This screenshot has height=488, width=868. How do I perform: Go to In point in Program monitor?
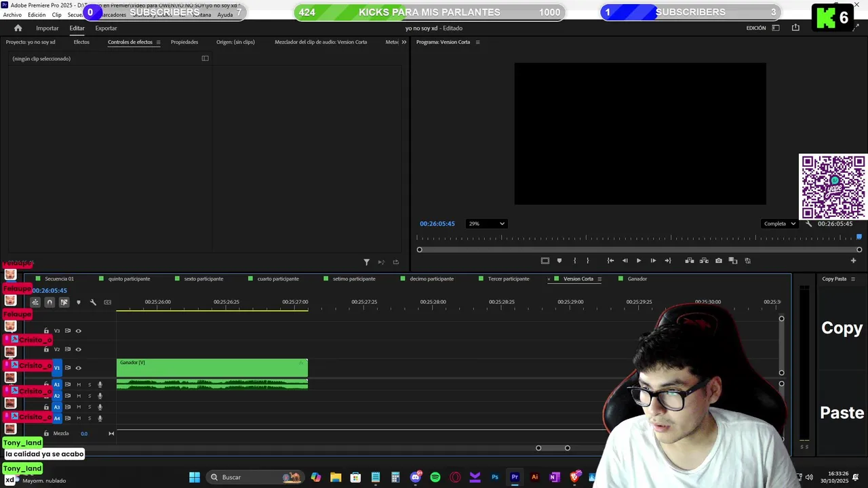click(x=610, y=260)
